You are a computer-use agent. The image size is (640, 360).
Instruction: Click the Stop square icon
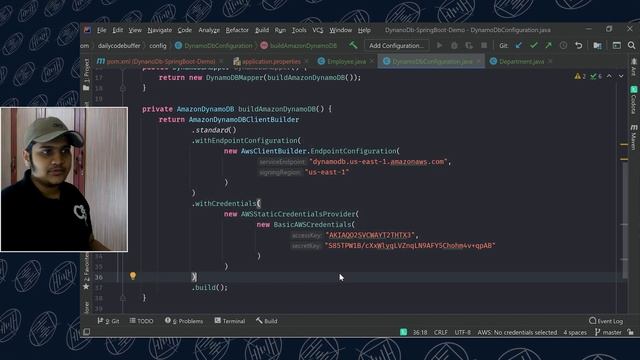(x=484, y=45)
